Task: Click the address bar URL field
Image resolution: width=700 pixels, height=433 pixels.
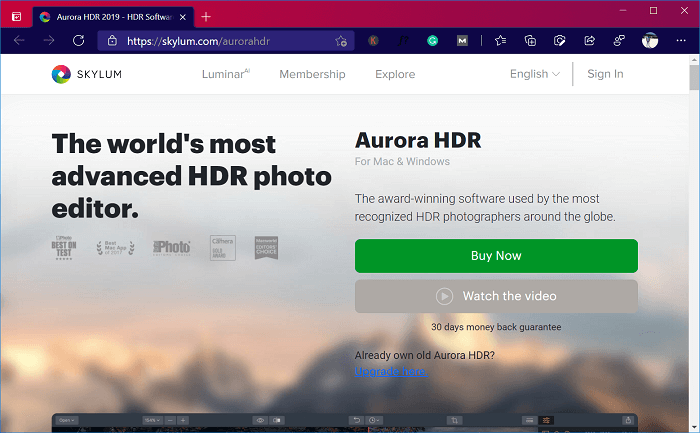Action: point(226,41)
